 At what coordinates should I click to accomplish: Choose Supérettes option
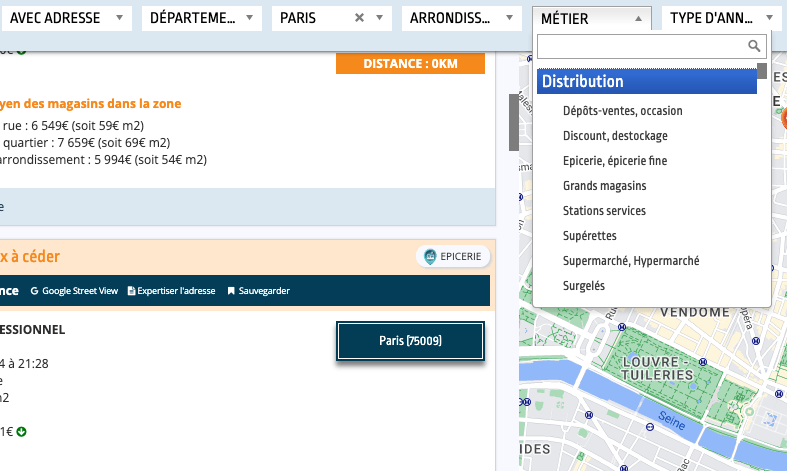tap(590, 236)
